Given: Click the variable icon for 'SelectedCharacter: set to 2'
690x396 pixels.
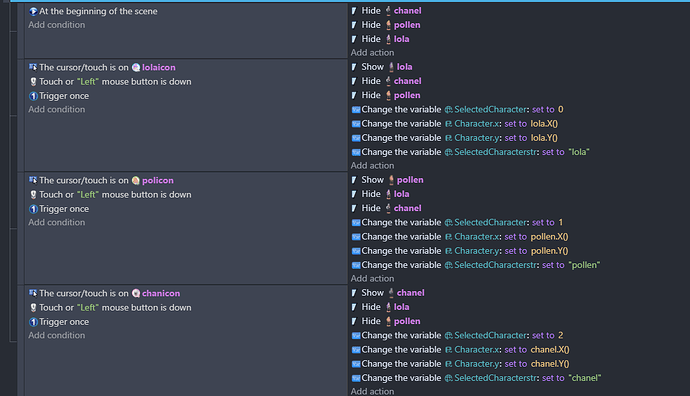Looking at the screenshot, I should [356, 336].
